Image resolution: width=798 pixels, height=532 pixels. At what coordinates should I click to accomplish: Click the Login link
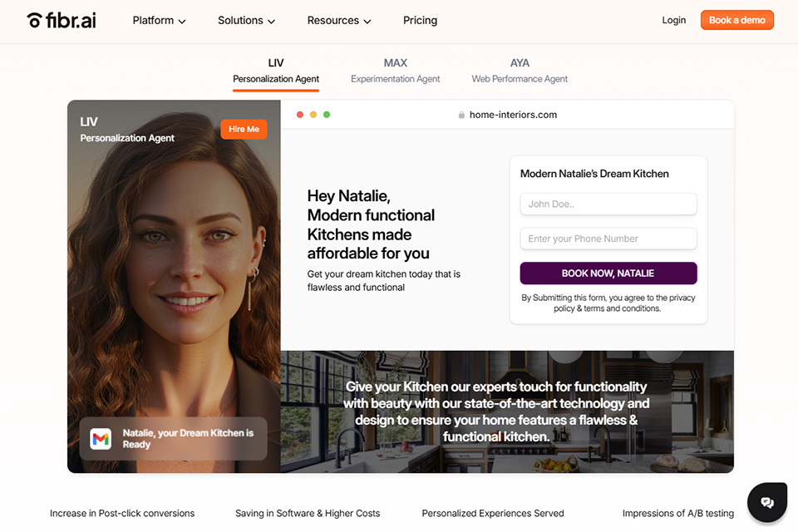[674, 20]
